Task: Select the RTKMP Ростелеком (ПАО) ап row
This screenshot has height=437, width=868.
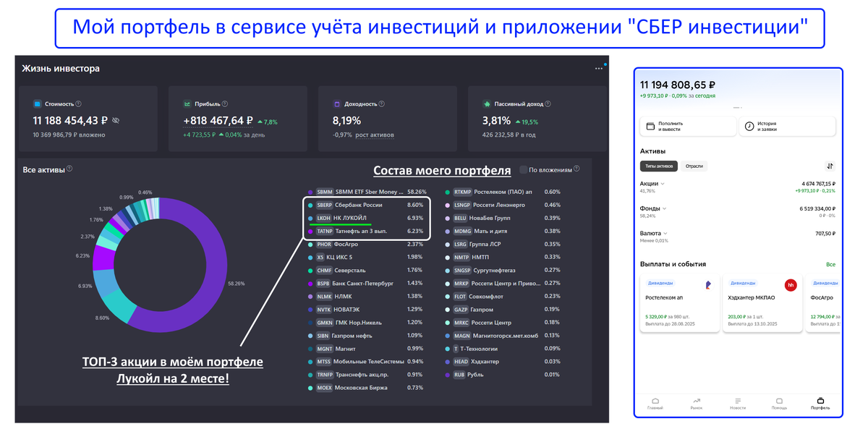Action: [x=504, y=192]
